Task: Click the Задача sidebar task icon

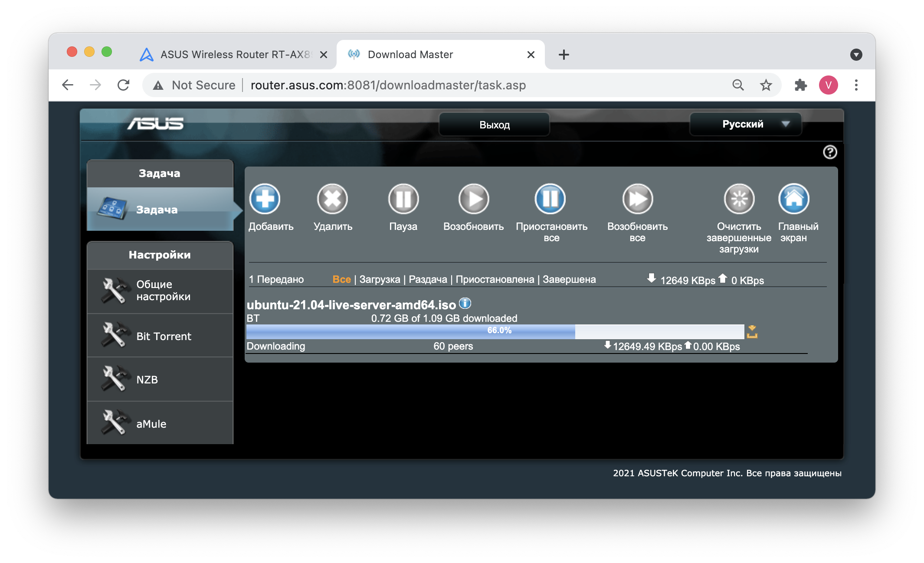Action: pos(112,209)
